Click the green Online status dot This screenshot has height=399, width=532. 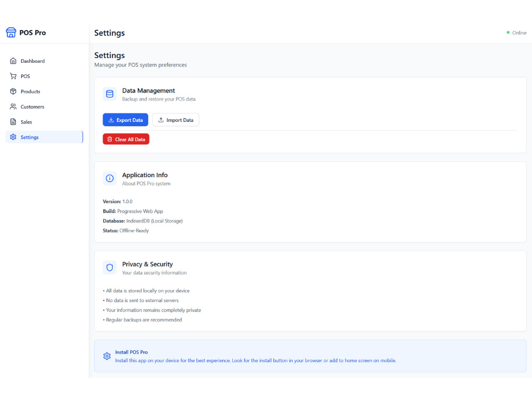pyautogui.click(x=508, y=32)
